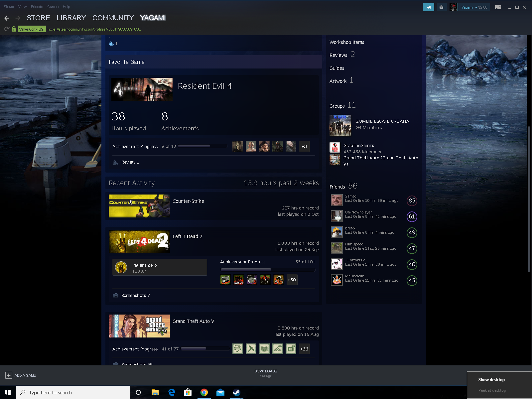Open the COMMUNITY tab
This screenshot has width=532, height=399.
pyautogui.click(x=113, y=18)
